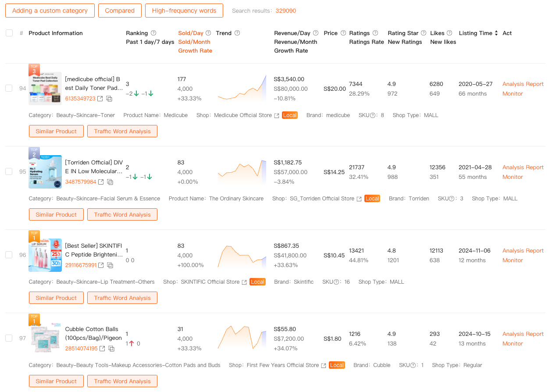
Task: Open SKINTIFIC Official Store external link icon
Action: pos(244,282)
